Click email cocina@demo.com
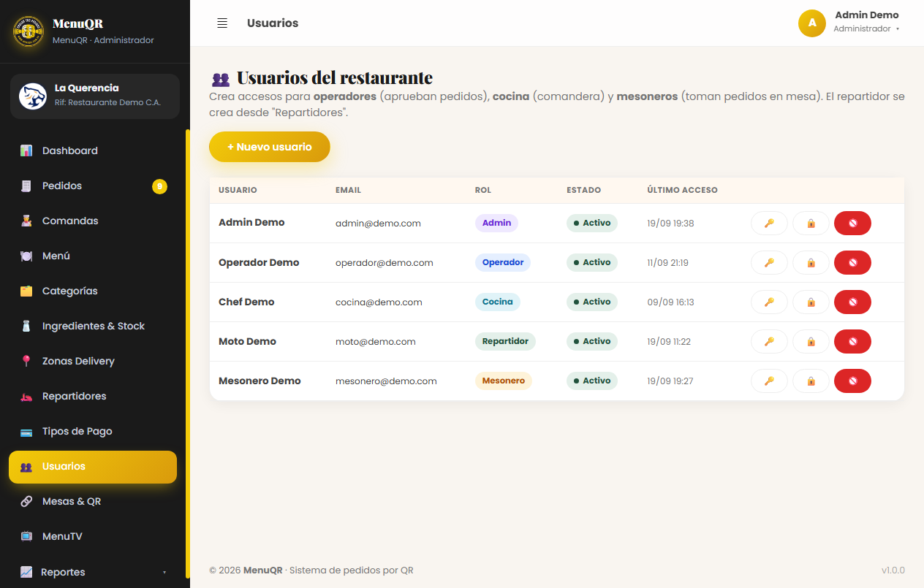Image resolution: width=924 pixels, height=588 pixels. pos(379,302)
